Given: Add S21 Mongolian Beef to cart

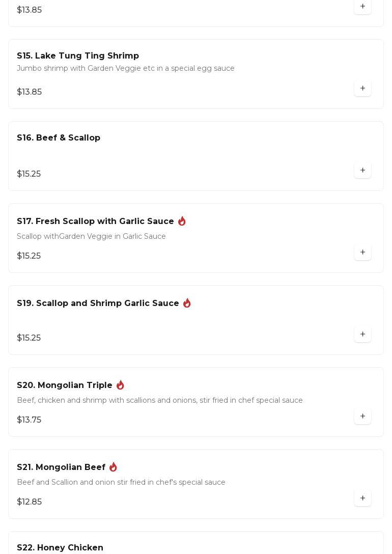Looking at the screenshot, I should coord(362,498).
